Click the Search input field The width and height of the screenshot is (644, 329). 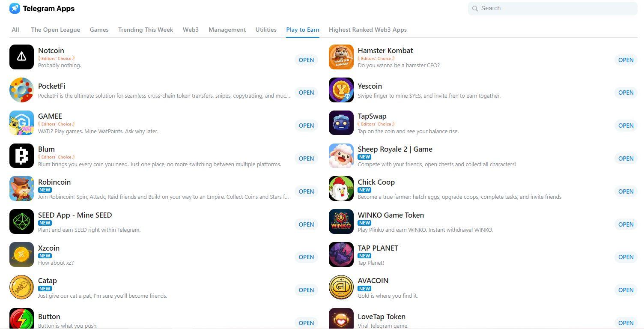click(x=553, y=8)
